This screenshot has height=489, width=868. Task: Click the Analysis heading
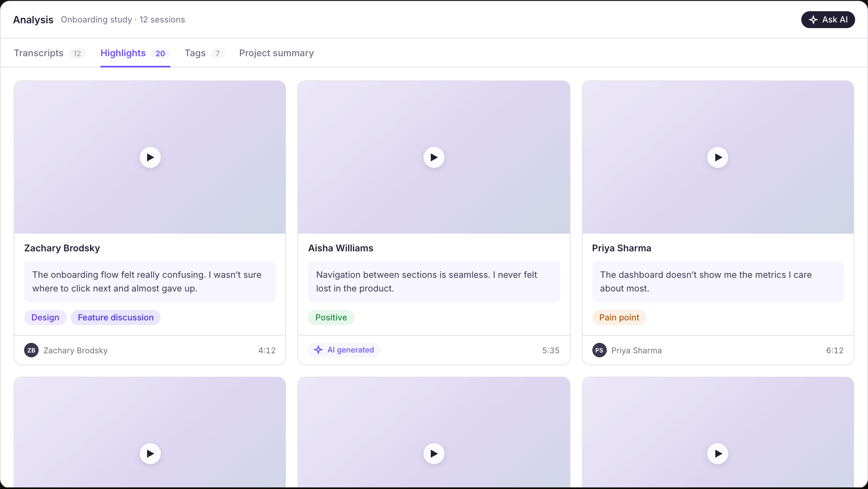(x=33, y=20)
